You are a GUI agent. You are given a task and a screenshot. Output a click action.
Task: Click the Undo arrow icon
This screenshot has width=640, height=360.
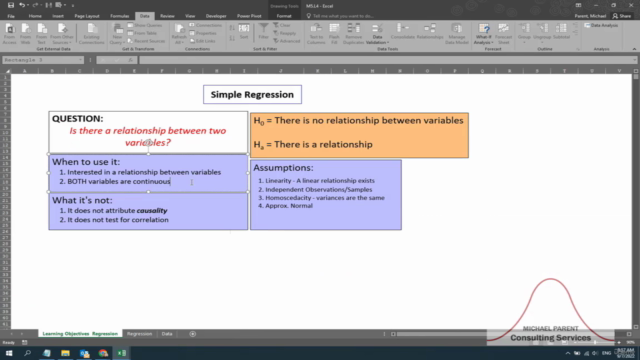point(22,5)
